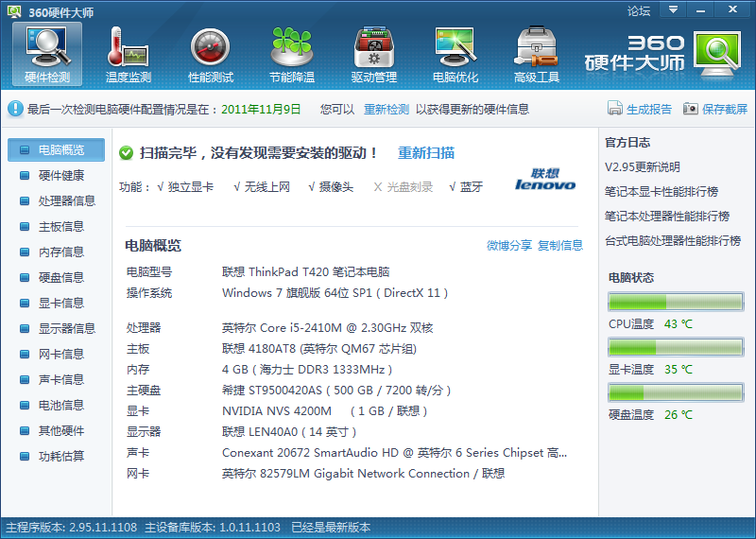
Task: Open 台式电脑处理器性能排行榜 link
Action: click(x=673, y=241)
